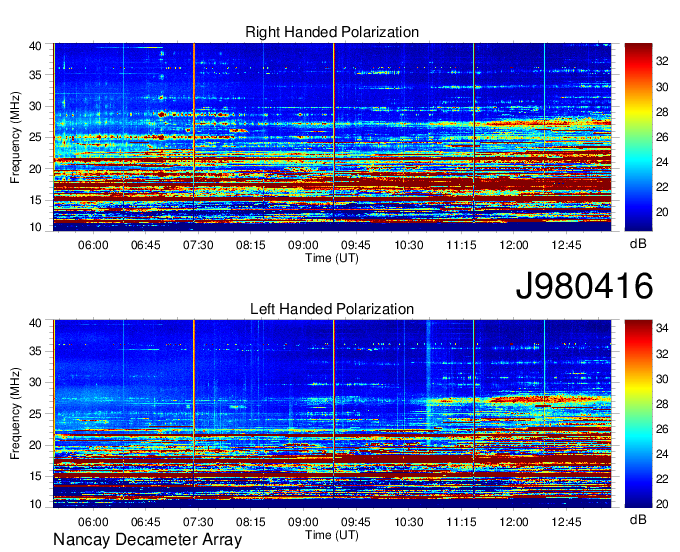Click 11:15 time tick on Right Handed plot
Image resolution: width=680 pixels, height=552 pixels.
[x=461, y=245]
